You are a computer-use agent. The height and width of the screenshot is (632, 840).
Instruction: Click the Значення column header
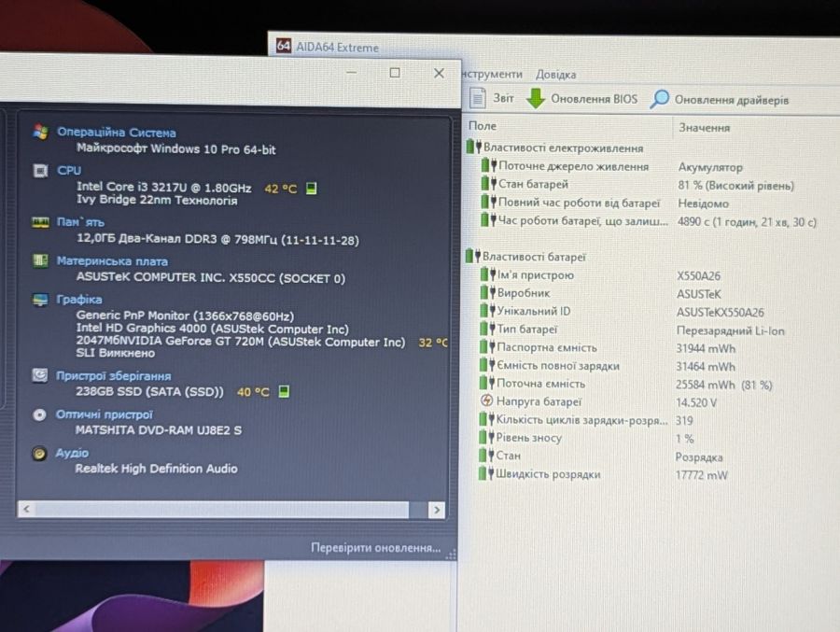pos(704,128)
